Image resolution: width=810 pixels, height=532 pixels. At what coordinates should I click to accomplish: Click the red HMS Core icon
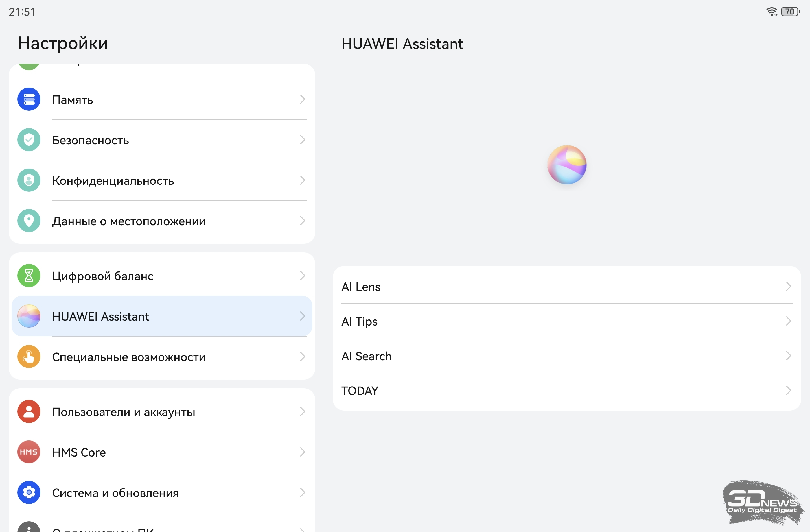(x=29, y=452)
